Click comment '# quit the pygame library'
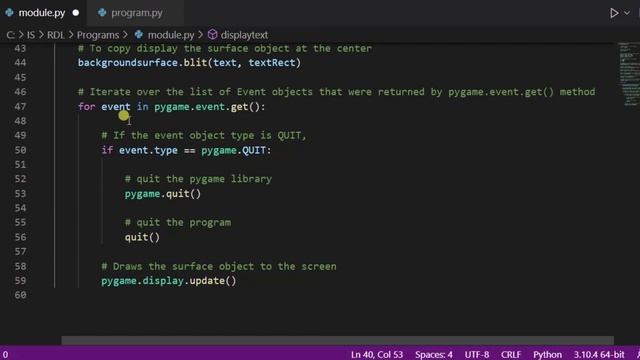Screen dimensions: 640x360 coord(198,179)
